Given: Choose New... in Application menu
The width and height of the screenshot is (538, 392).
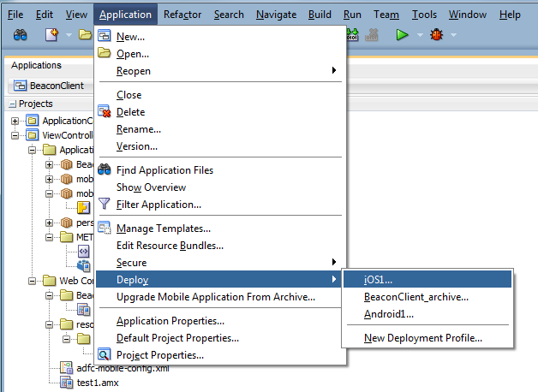Looking at the screenshot, I should tap(221, 37).
